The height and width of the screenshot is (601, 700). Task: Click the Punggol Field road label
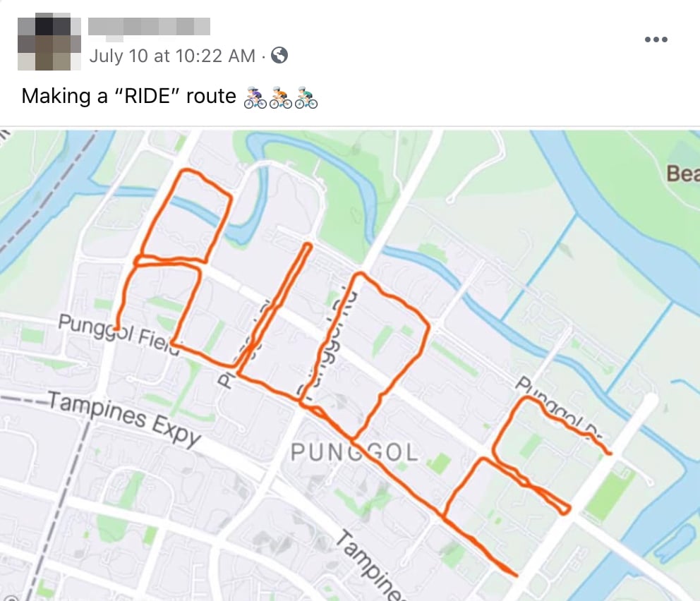point(119,334)
